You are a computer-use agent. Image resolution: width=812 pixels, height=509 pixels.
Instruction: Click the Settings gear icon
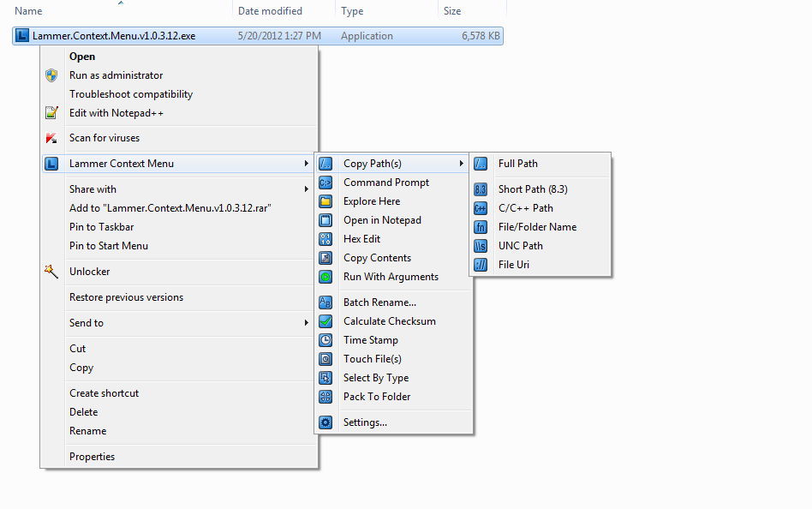point(325,422)
